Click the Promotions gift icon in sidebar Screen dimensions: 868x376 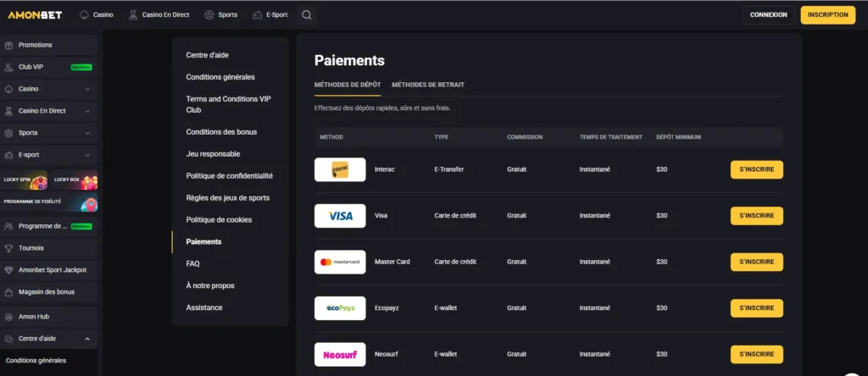[8, 46]
